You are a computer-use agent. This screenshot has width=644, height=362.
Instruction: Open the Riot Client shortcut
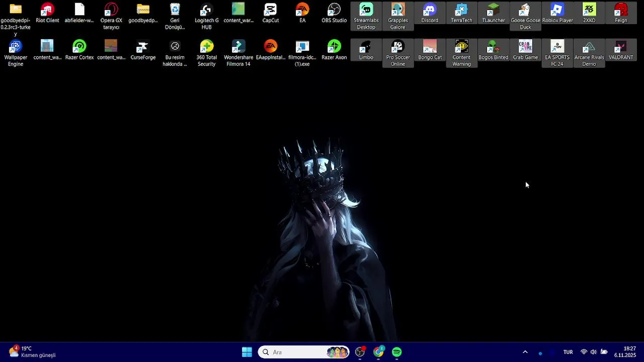pos(47,14)
